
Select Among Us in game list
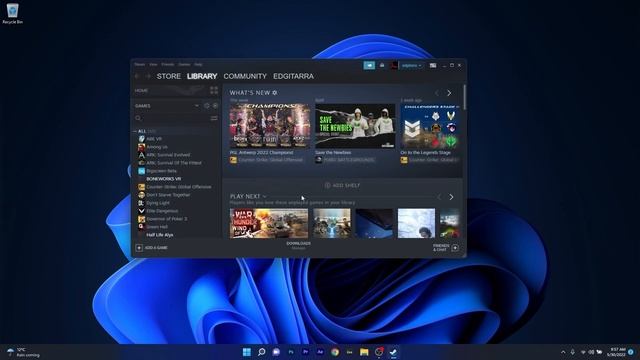pos(157,147)
